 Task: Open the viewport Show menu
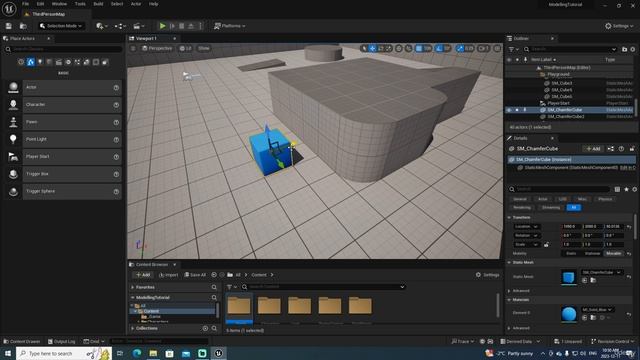click(x=203, y=48)
